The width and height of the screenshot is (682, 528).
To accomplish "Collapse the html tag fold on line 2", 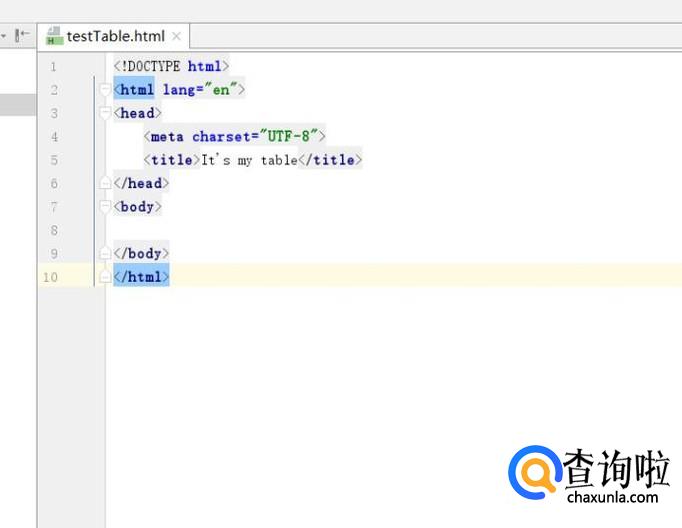I will pyautogui.click(x=105, y=90).
